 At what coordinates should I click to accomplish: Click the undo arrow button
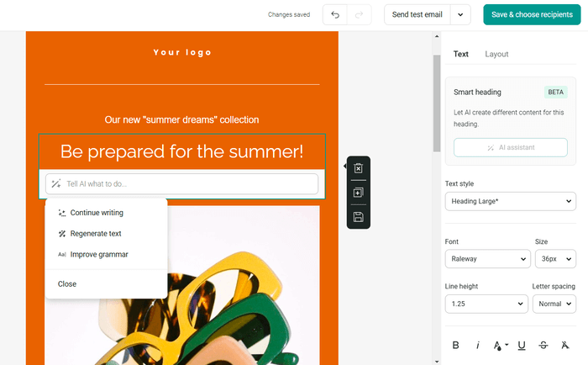pyautogui.click(x=337, y=14)
